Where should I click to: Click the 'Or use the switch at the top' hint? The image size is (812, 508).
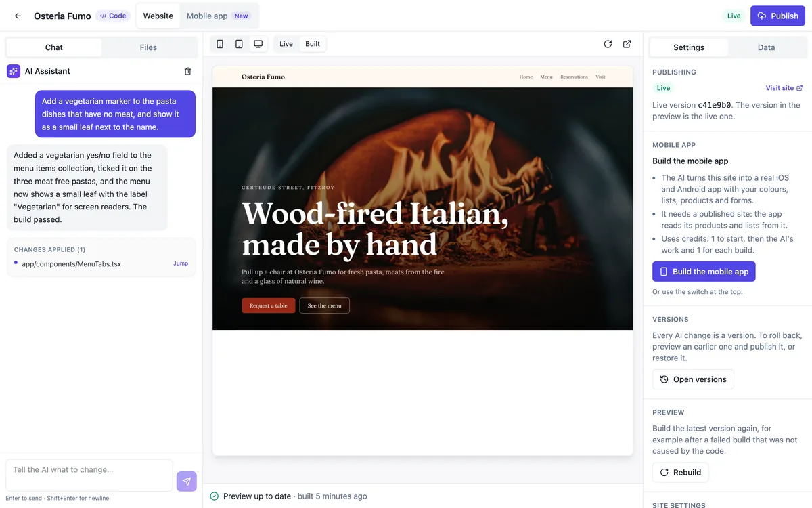(x=696, y=292)
